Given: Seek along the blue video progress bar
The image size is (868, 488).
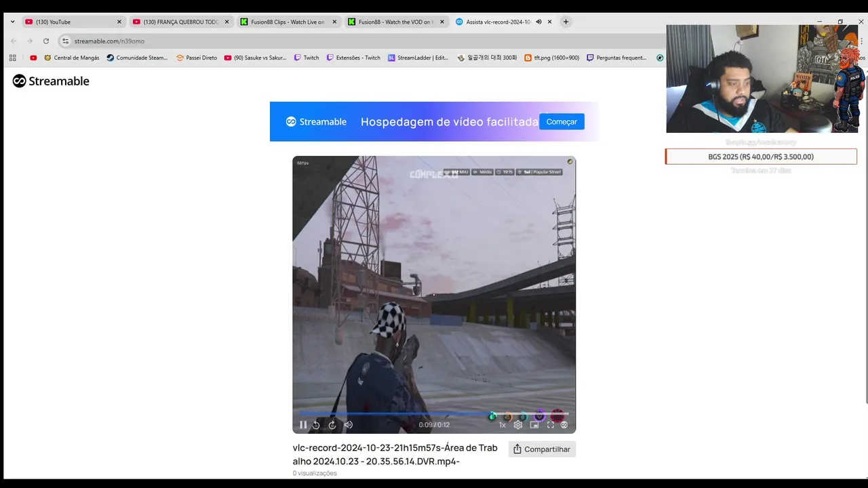Looking at the screenshot, I should tap(434, 413).
